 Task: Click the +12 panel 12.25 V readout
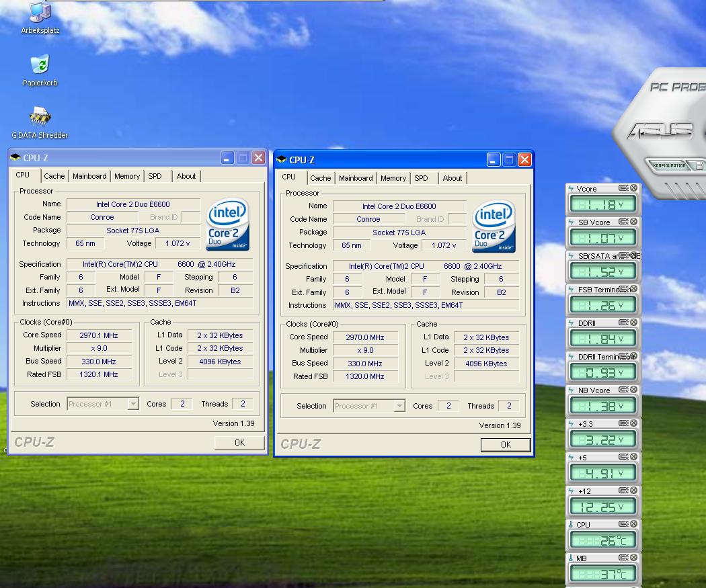tap(603, 507)
